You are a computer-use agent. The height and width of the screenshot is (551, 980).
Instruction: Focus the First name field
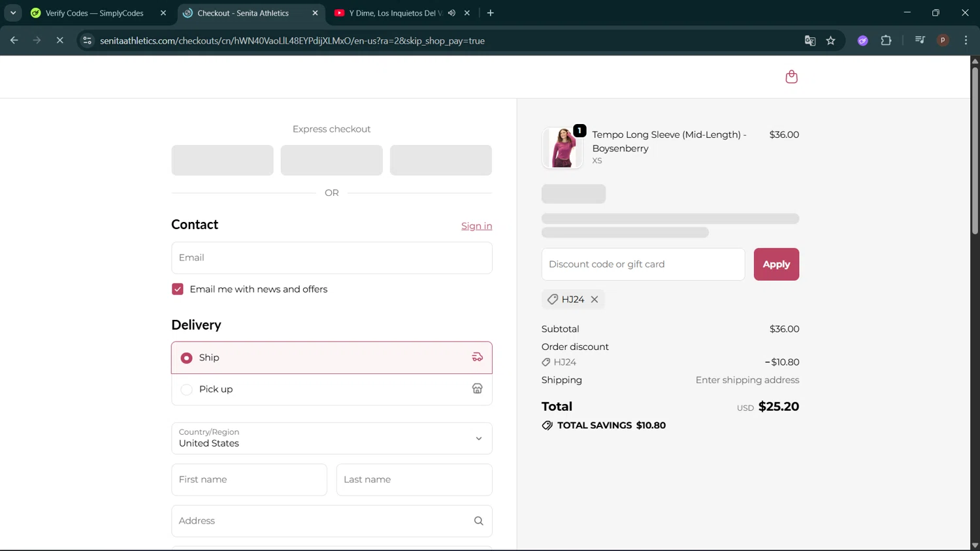tap(249, 480)
